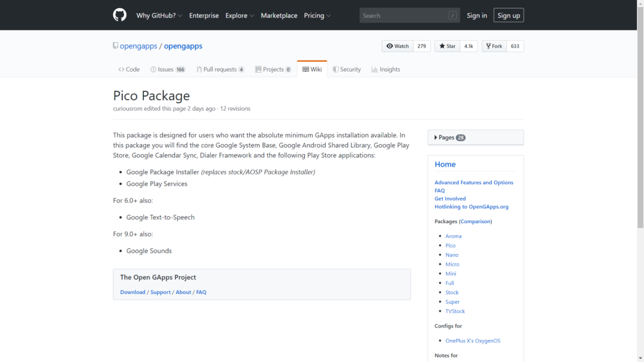This screenshot has height=362, width=644.
Task: Click the text "Google Play Services"
Action: pos(157,184)
